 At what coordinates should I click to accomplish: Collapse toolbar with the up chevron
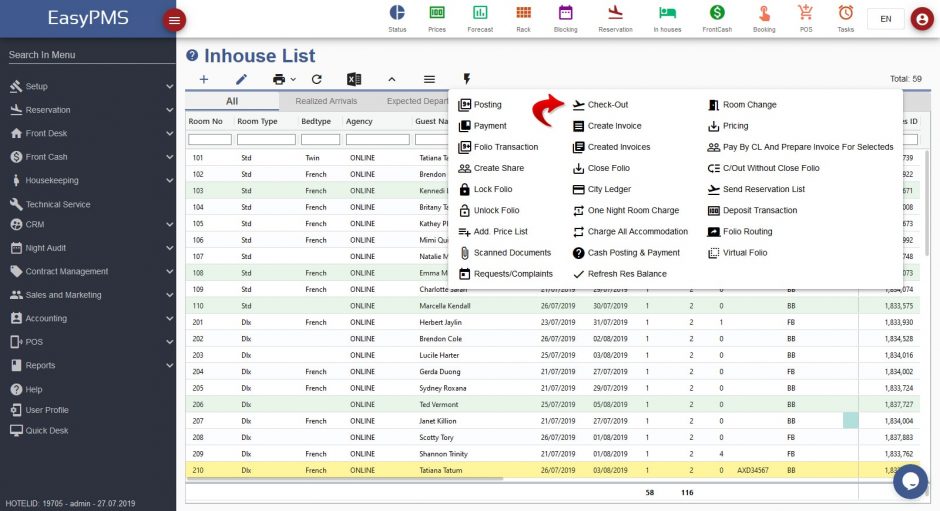[391, 79]
